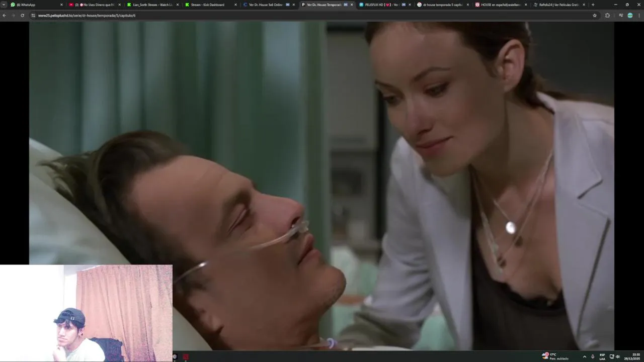Close the RePelis24 tab
Image resolution: width=644 pixels, height=362 pixels.
[x=584, y=5]
